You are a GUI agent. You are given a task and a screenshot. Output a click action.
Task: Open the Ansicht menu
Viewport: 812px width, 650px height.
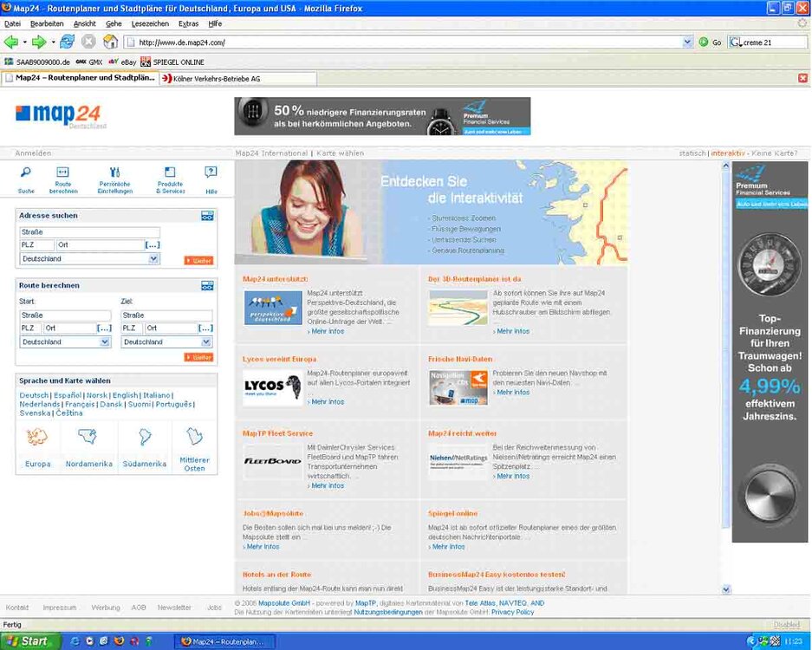tap(84, 23)
